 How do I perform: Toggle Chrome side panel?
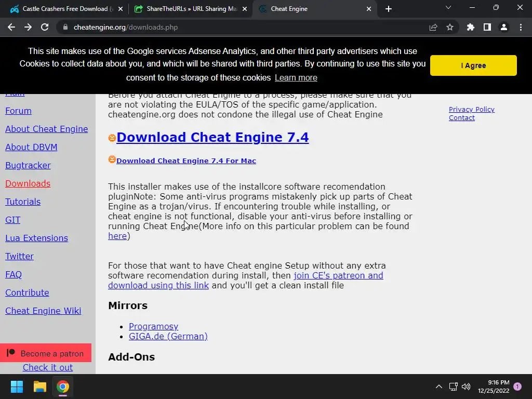click(x=487, y=27)
